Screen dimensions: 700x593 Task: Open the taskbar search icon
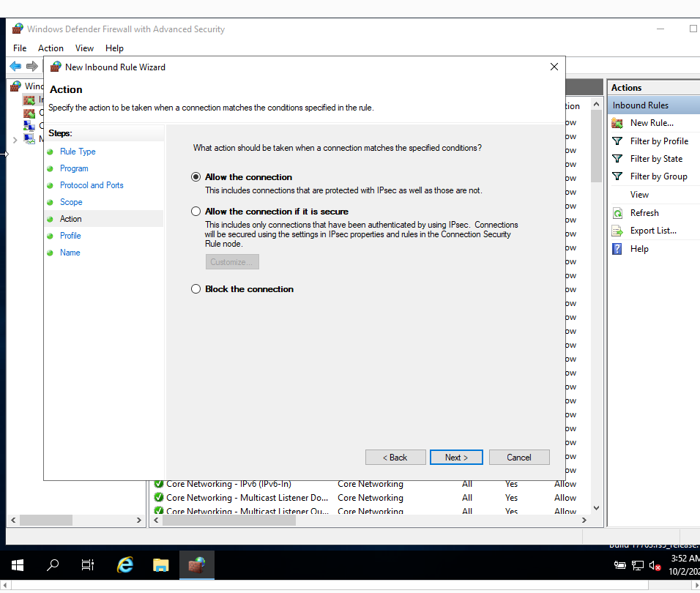tap(53, 565)
